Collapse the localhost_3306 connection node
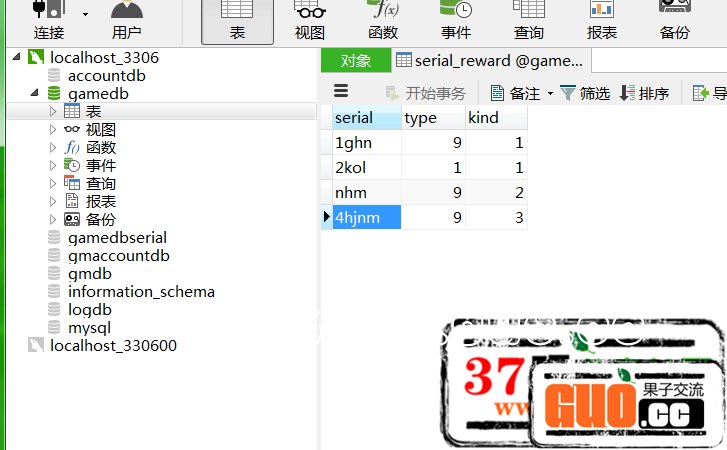 17,58
